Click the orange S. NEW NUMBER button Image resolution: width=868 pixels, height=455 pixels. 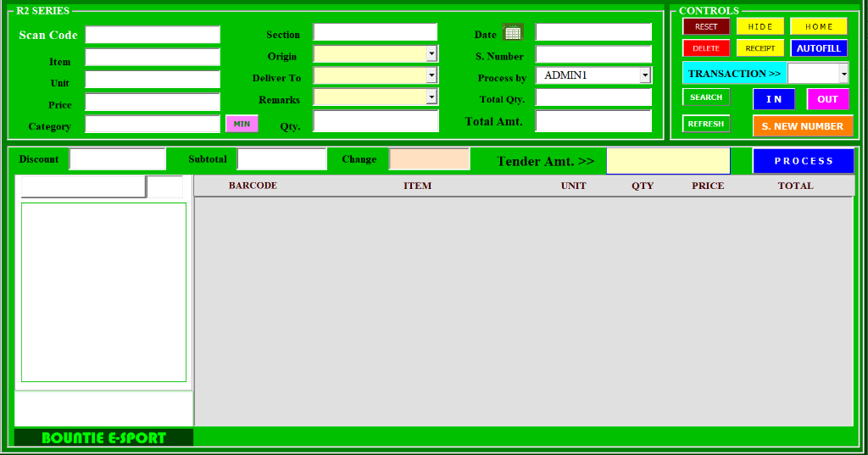pyautogui.click(x=803, y=126)
